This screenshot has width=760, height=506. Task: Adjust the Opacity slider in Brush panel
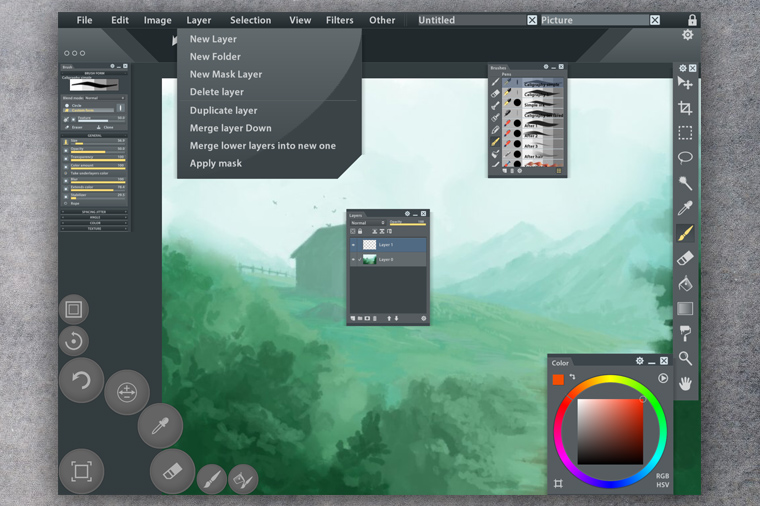pyautogui.click(x=98, y=152)
